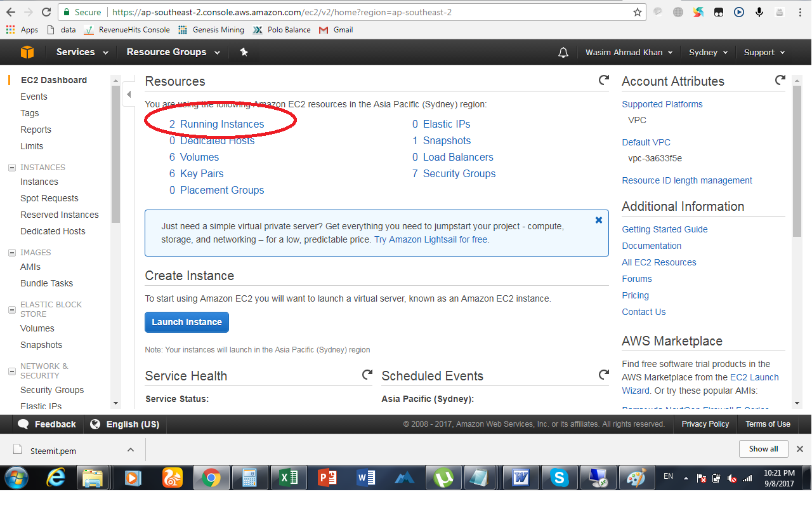Select EC2 Dashboard in sidebar

tap(54, 80)
